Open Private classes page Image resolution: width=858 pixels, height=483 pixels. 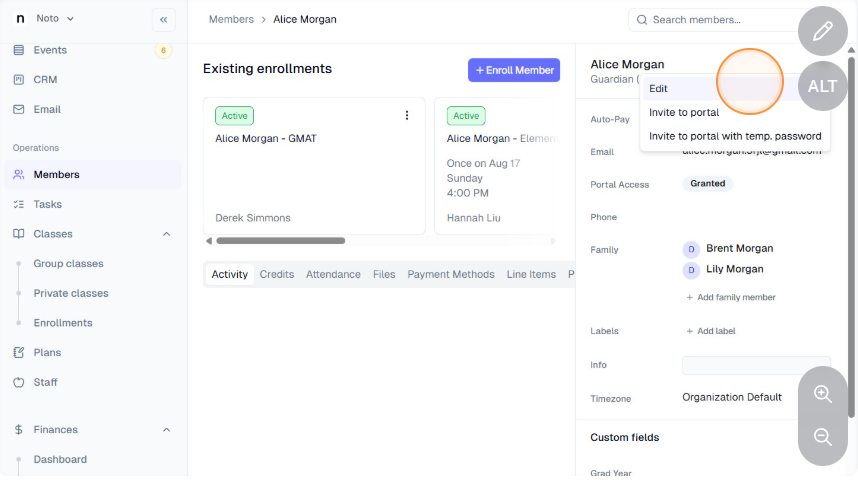pos(71,293)
